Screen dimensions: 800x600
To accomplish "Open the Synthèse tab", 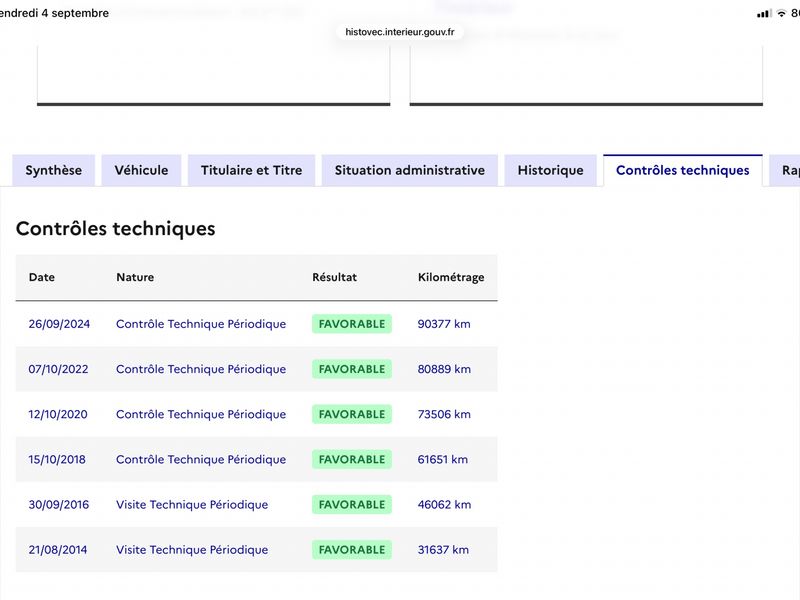I will [x=54, y=170].
